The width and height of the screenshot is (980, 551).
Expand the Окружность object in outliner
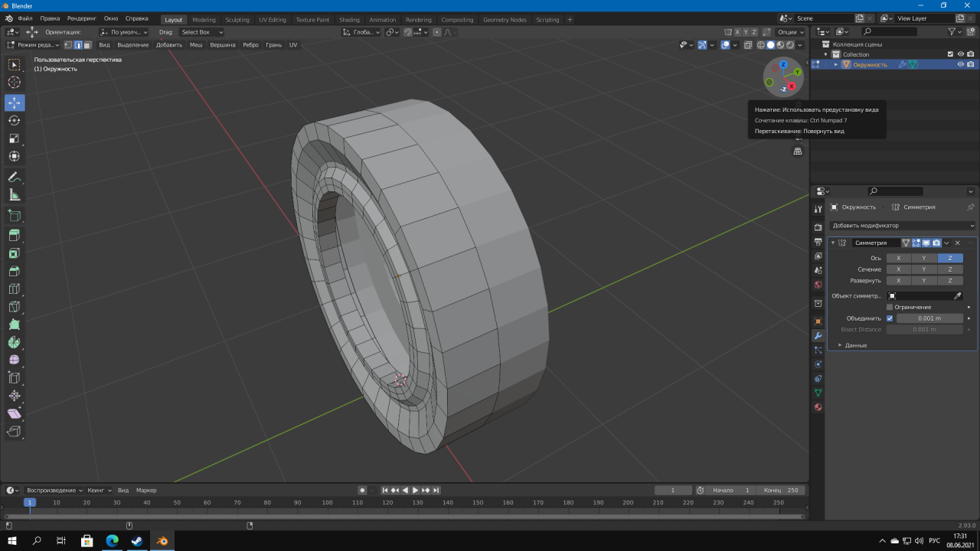[x=835, y=64]
